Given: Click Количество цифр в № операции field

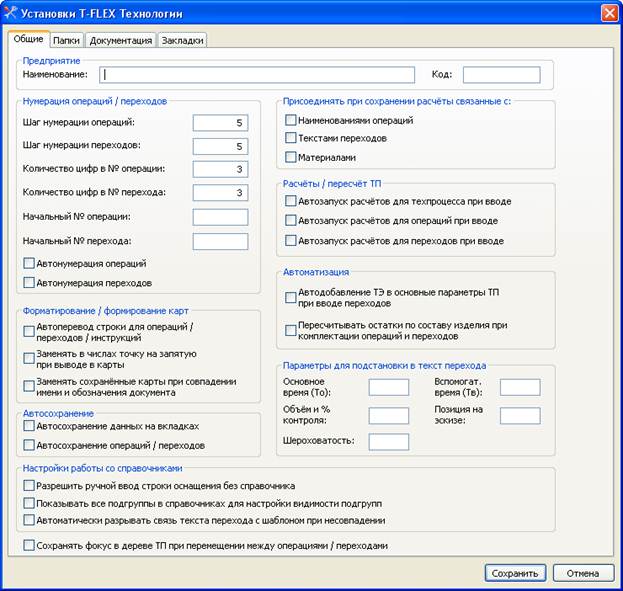Looking at the screenshot, I should pyautogui.click(x=221, y=169).
